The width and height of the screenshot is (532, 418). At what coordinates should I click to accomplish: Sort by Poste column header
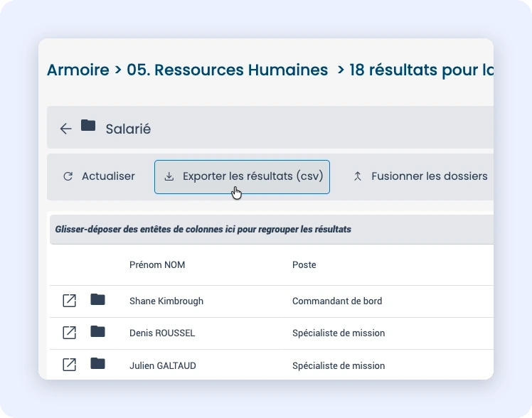[304, 264]
